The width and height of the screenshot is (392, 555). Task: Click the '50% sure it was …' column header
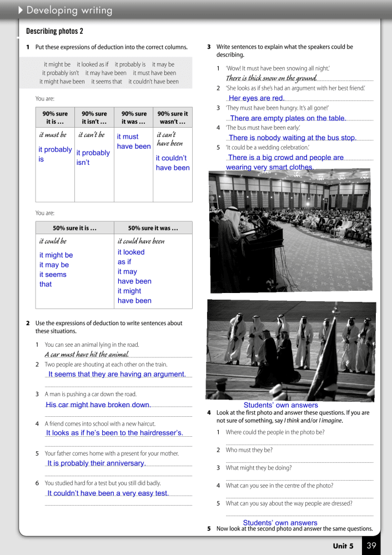[x=153, y=228]
